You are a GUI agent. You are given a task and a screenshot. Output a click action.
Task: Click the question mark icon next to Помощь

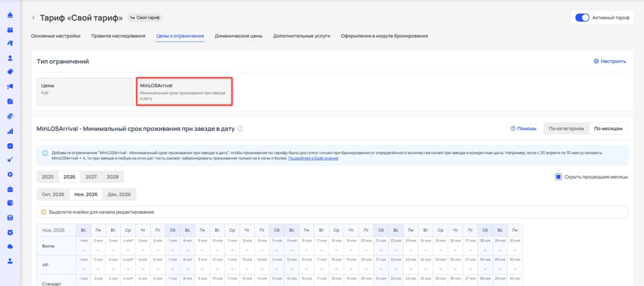[513, 129]
